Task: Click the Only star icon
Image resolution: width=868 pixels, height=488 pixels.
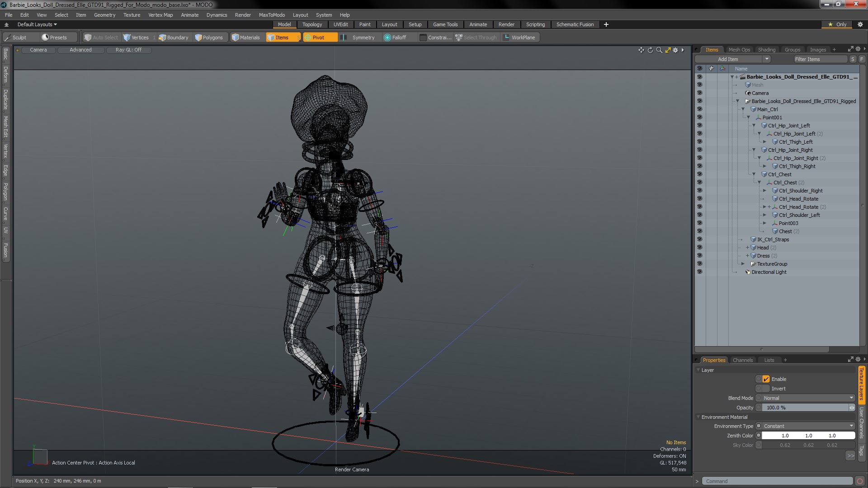Action: tap(830, 24)
